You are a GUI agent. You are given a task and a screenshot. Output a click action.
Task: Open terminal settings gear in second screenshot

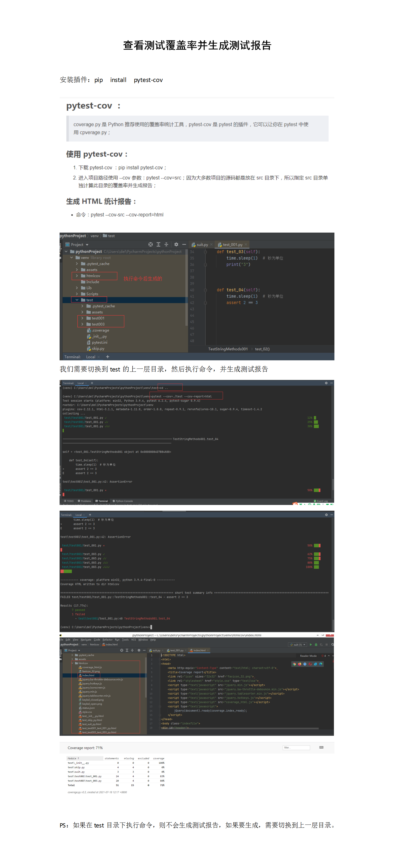tap(326, 383)
